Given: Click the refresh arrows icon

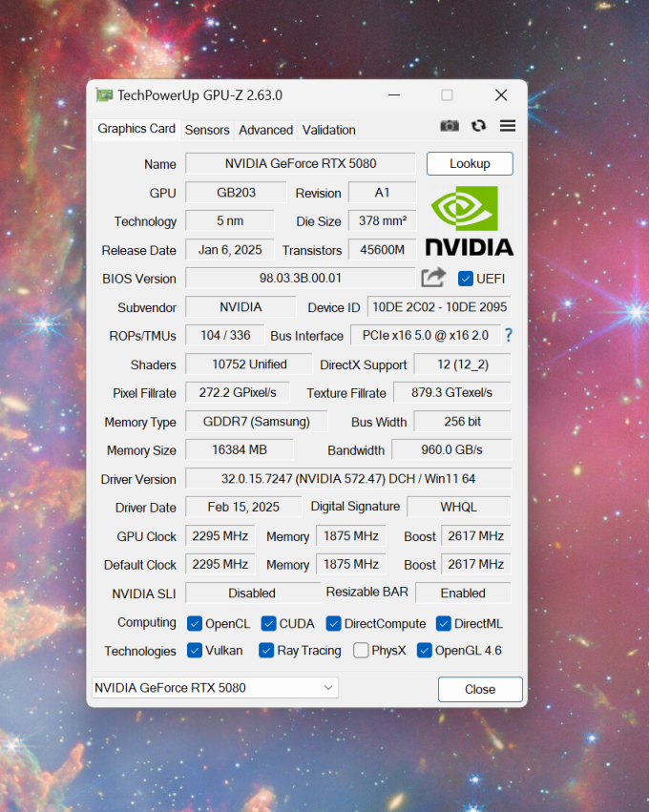Looking at the screenshot, I should point(478,126).
